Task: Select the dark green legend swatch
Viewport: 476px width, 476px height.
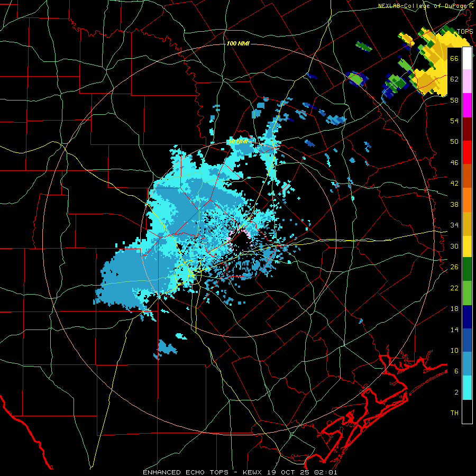Action: pos(467,269)
